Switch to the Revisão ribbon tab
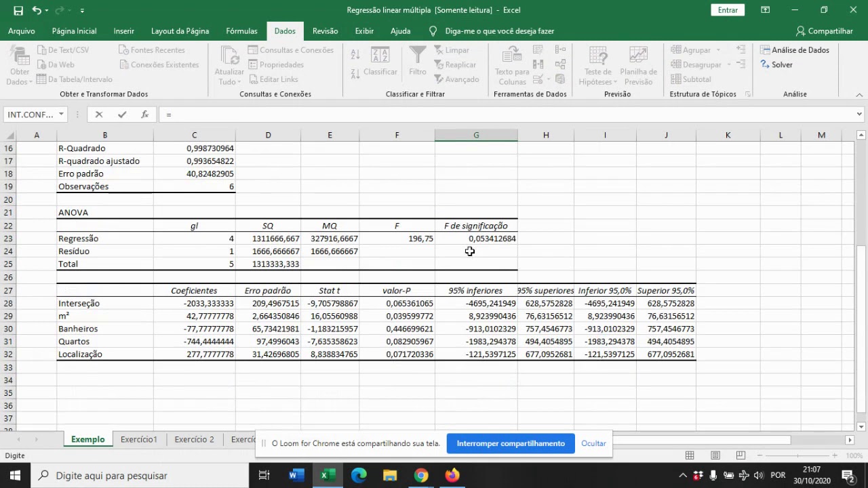868x488 pixels. (x=325, y=31)
